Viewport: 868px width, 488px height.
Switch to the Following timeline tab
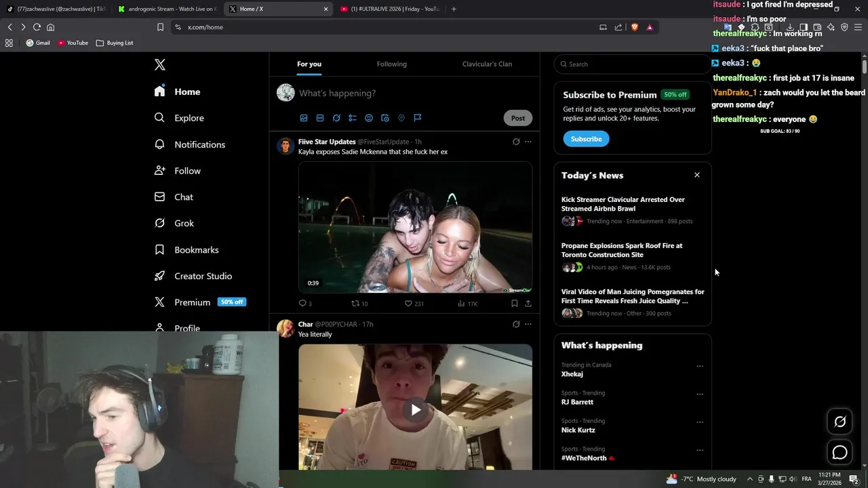click(x=392, y=64)
